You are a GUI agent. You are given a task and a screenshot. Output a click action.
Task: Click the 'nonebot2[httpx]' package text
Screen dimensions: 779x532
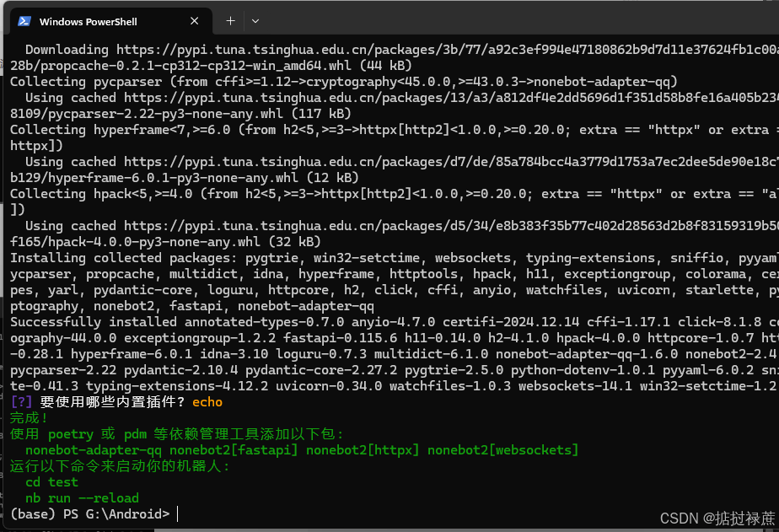363,450
